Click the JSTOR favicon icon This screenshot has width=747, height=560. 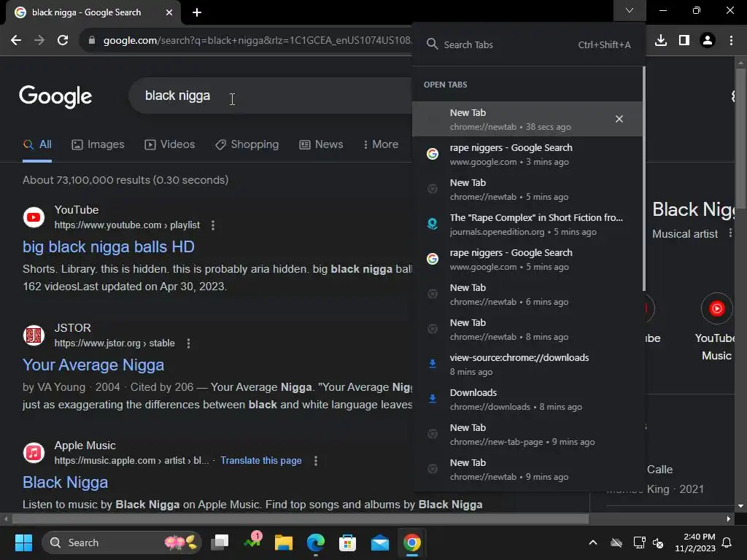[34, 335]
